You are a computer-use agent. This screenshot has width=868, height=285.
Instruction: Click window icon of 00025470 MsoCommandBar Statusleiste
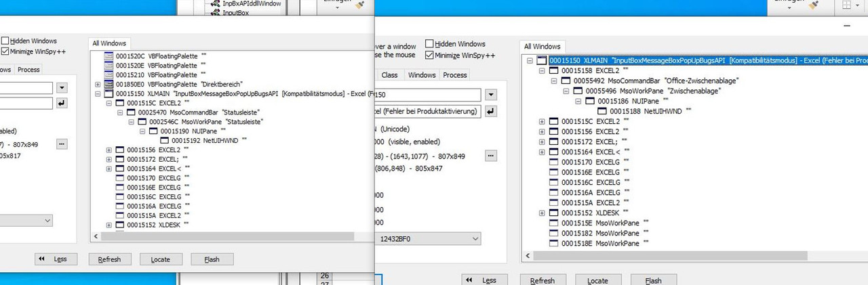pos(130,112)
